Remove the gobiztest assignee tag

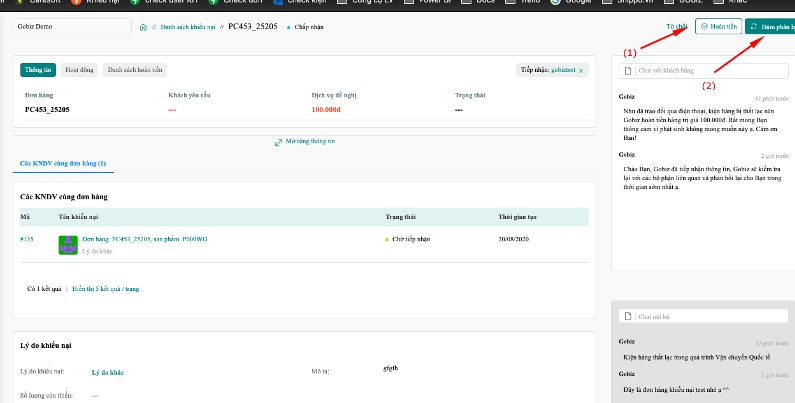coord(582,71)
